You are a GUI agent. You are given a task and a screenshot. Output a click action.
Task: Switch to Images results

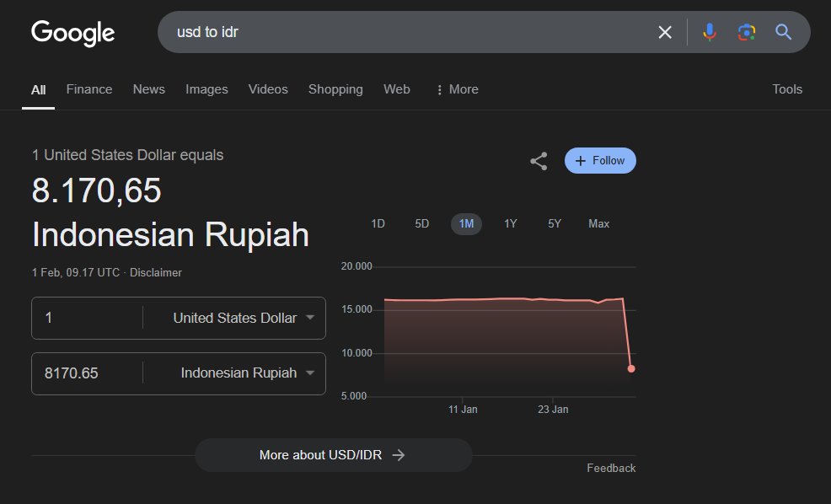pyautogui.click(x=206, y=89)
